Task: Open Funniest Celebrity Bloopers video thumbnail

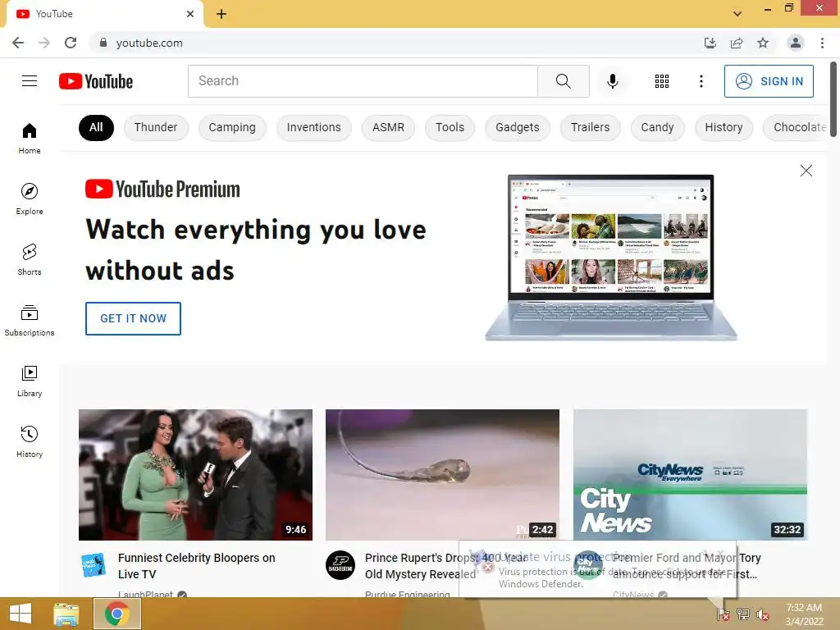Action: (x=195, y=475)
